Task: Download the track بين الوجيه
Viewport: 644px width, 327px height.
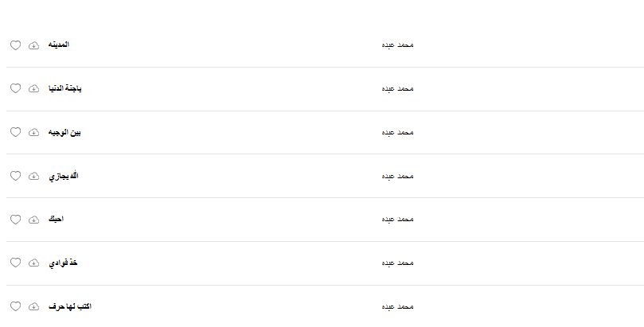Action: pos(33,132)
